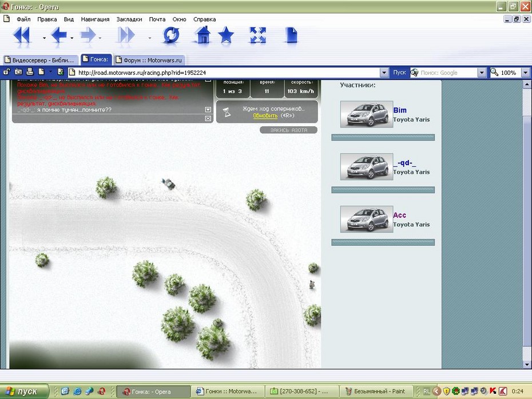The width and height of the screenshot is (532, 399).
Task: Open the Справка menu
Action: (x=205, y=19)
